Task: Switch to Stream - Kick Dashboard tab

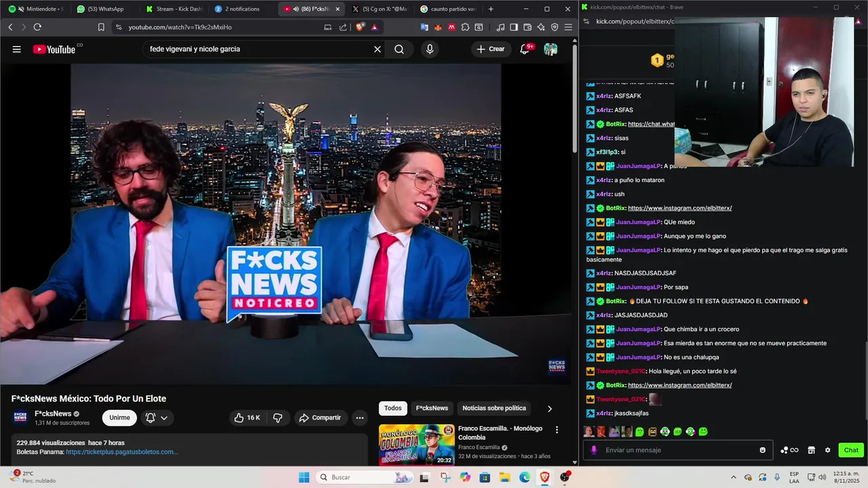Action: (174, 9)
